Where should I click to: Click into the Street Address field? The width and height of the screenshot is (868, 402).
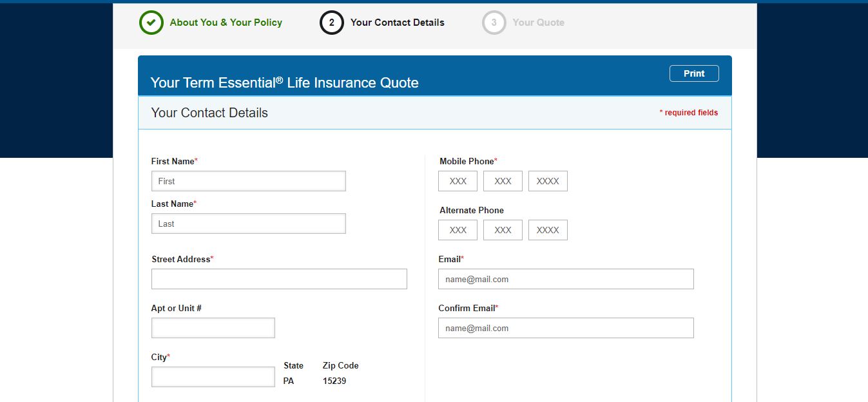click(x=279, y=279)
